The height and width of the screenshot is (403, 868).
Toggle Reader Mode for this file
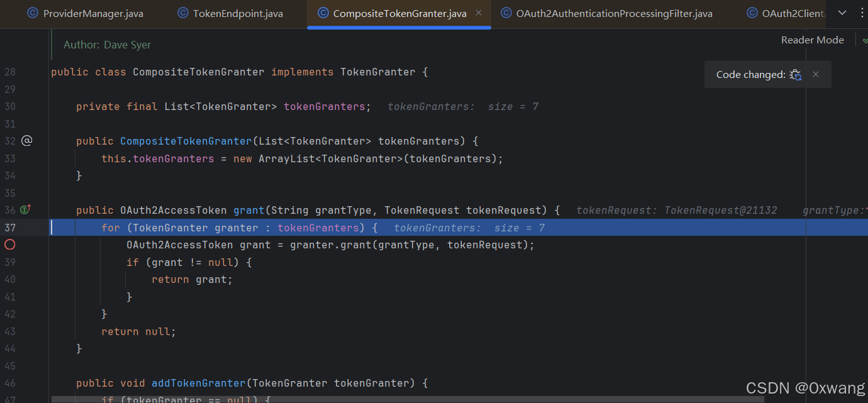pyautogui.click(x=812, y=40)
